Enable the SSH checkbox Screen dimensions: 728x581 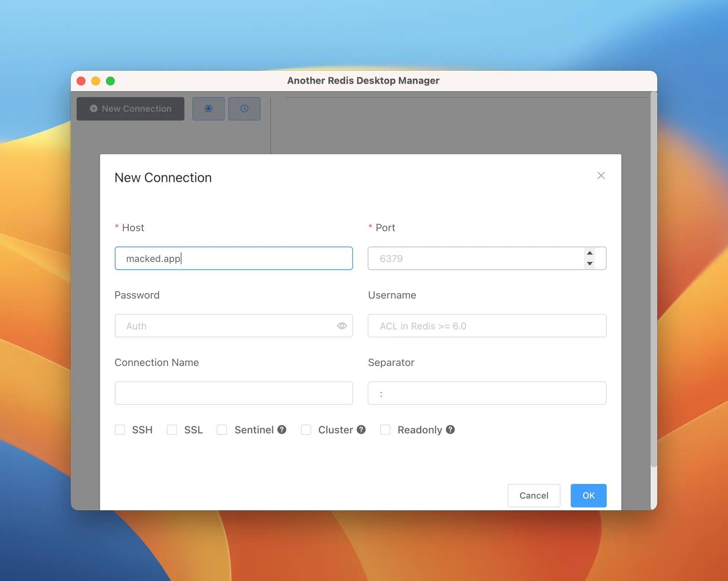[x=120, y=430]
